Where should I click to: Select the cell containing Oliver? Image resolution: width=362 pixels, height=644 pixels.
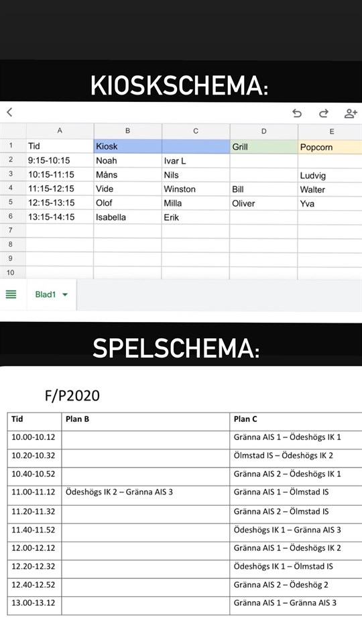click(x=264, y=203)
